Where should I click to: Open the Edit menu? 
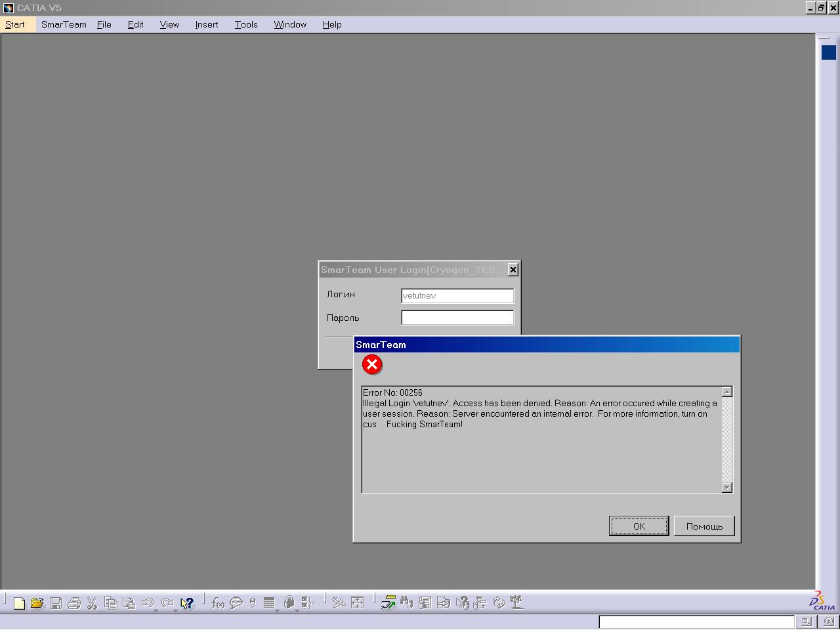pyautogui.click(x=135, y=24)
